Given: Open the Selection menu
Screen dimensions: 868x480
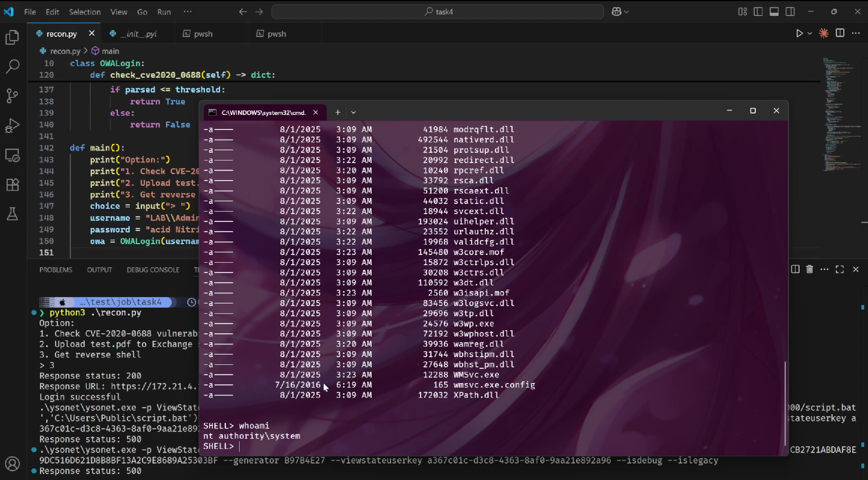Looking at the screenshot, I should 84,12.
